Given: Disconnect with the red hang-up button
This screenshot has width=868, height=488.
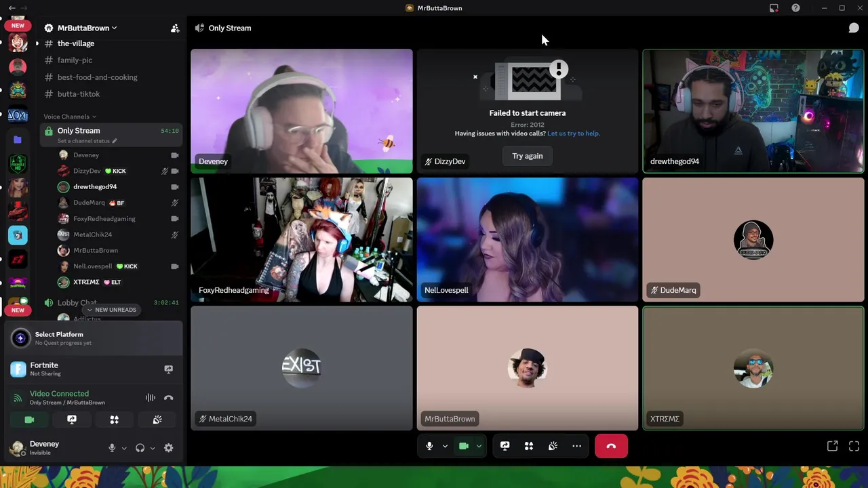Looking at the screenshot, I should 611,446.
